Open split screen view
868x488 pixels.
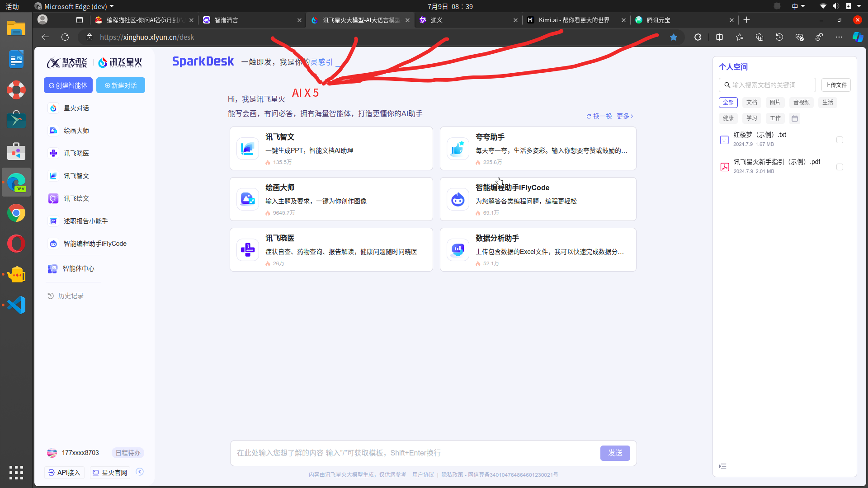coord(720,37)
